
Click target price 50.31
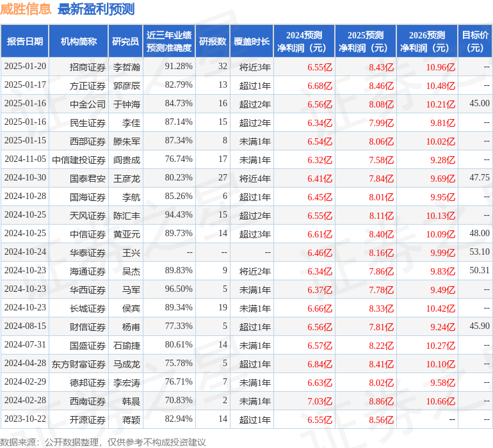coord(480,270)
